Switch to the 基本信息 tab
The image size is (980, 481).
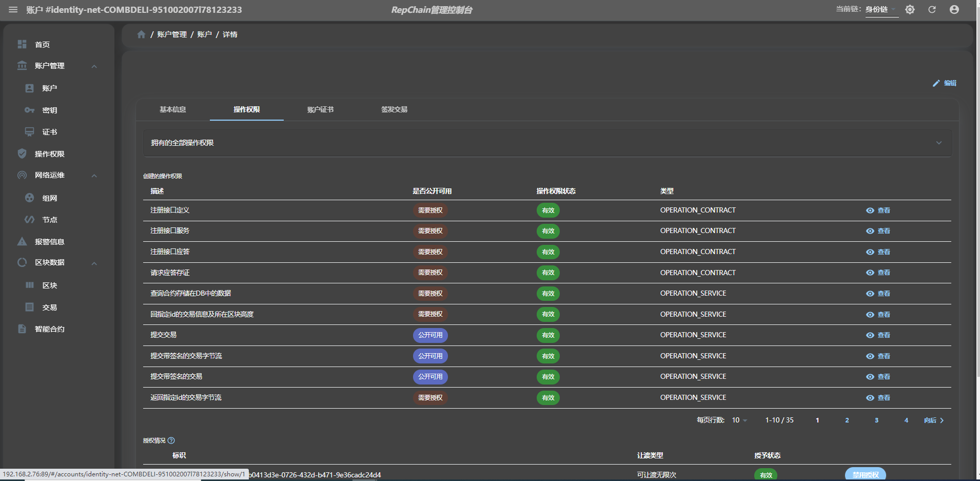(173, 109)
